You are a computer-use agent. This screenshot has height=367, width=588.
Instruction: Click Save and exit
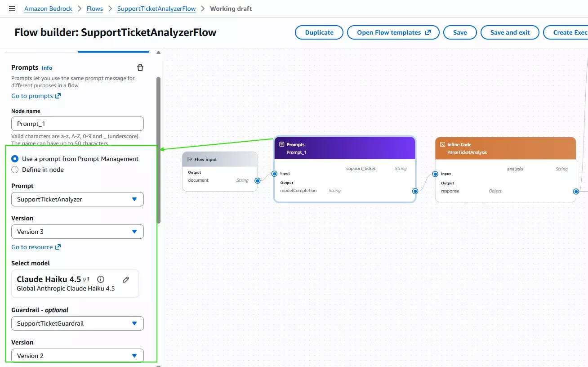pyautogui.click(x=510, y=32)
